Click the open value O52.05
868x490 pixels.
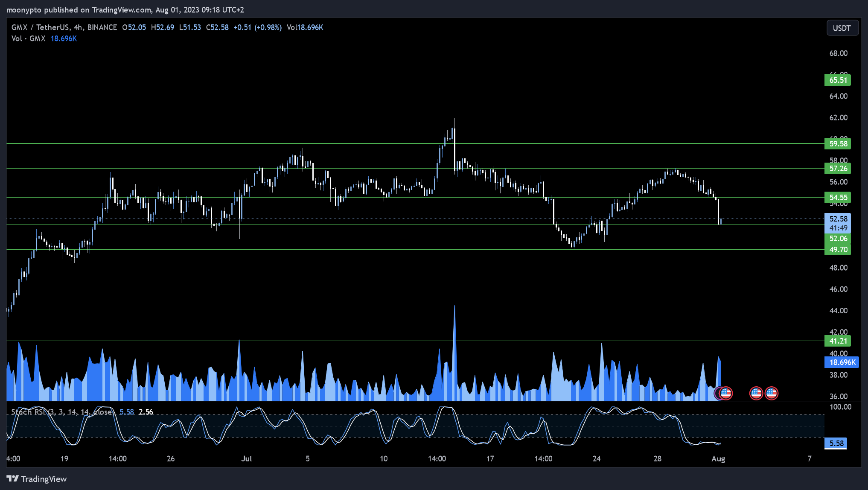[134, 27]
